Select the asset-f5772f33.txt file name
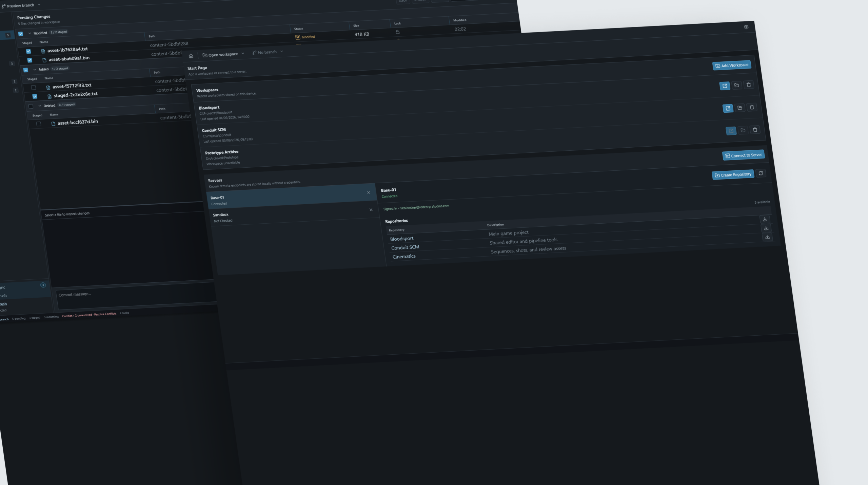This screenshot has height=485, width=868. 72,86
